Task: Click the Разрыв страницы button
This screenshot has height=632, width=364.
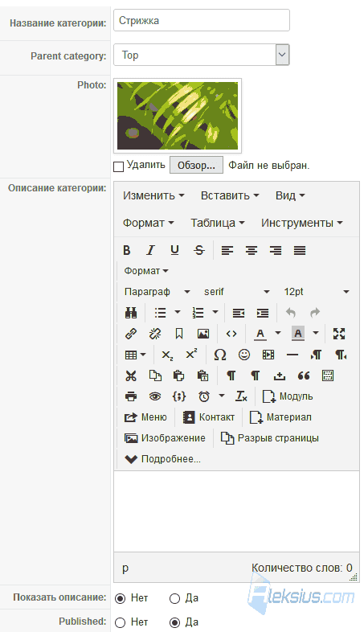Action: [x=270, y=438]
